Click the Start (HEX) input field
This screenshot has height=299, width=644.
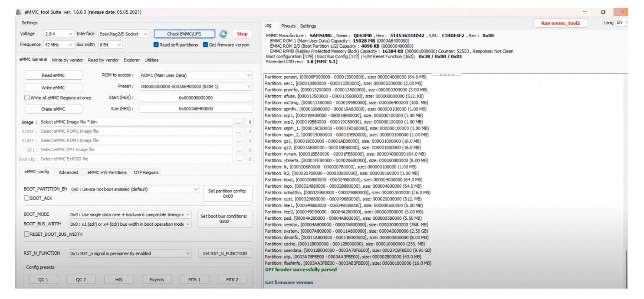(x=196, y=98)
